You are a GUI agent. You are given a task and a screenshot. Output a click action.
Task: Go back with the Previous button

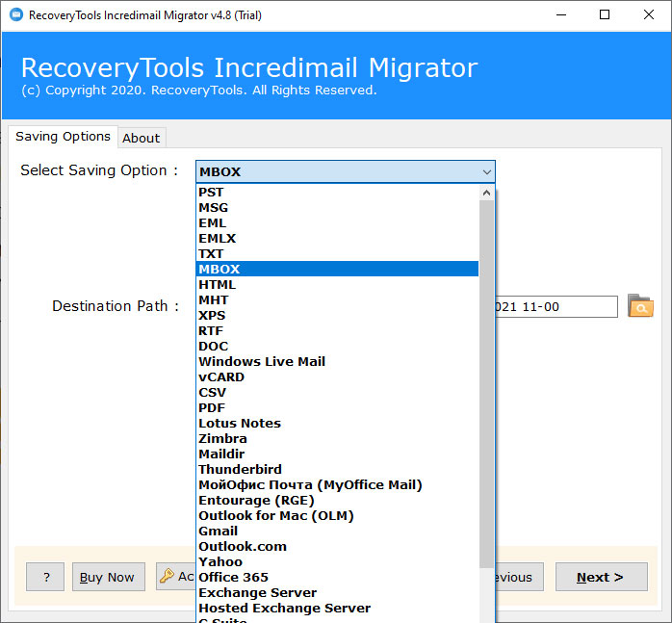pyautogui.click(x=519, y=577)
